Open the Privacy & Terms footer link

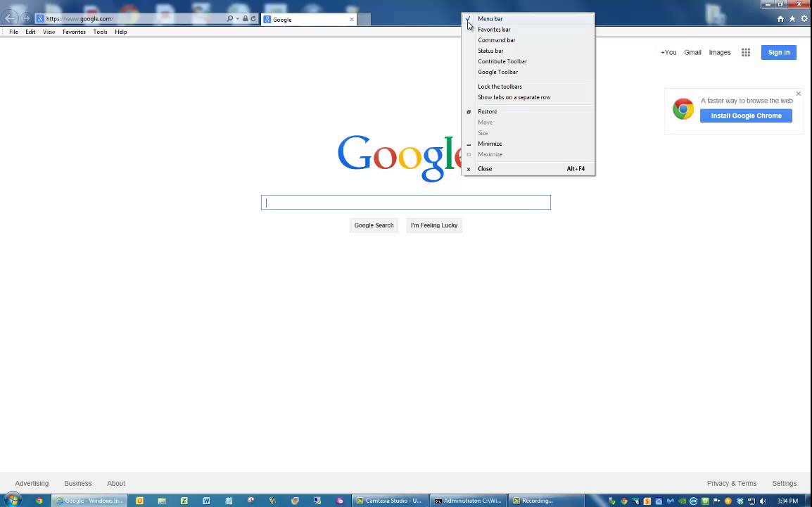(732, 483)
